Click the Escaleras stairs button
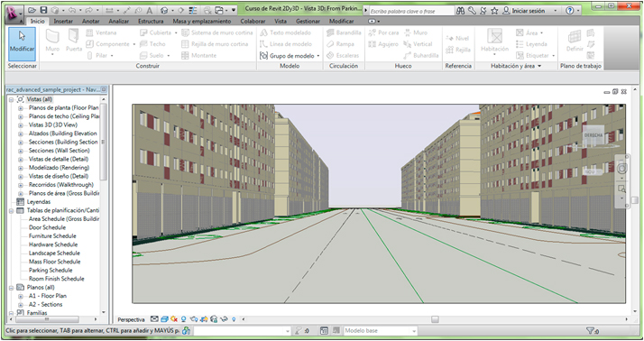 pyautogui.click(x=343, y=55)
